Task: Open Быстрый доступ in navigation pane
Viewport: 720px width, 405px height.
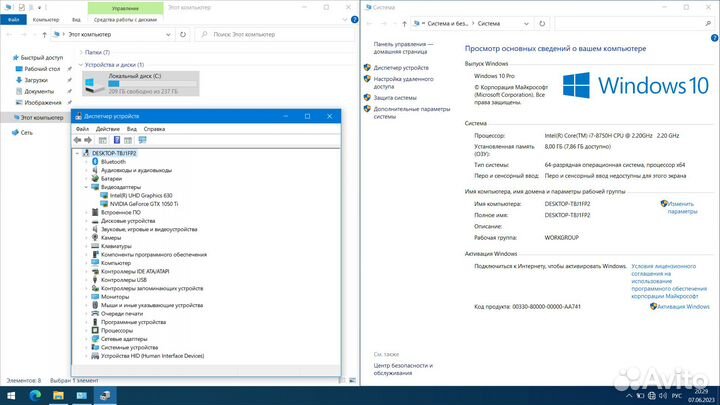Action: coord(41,57)
